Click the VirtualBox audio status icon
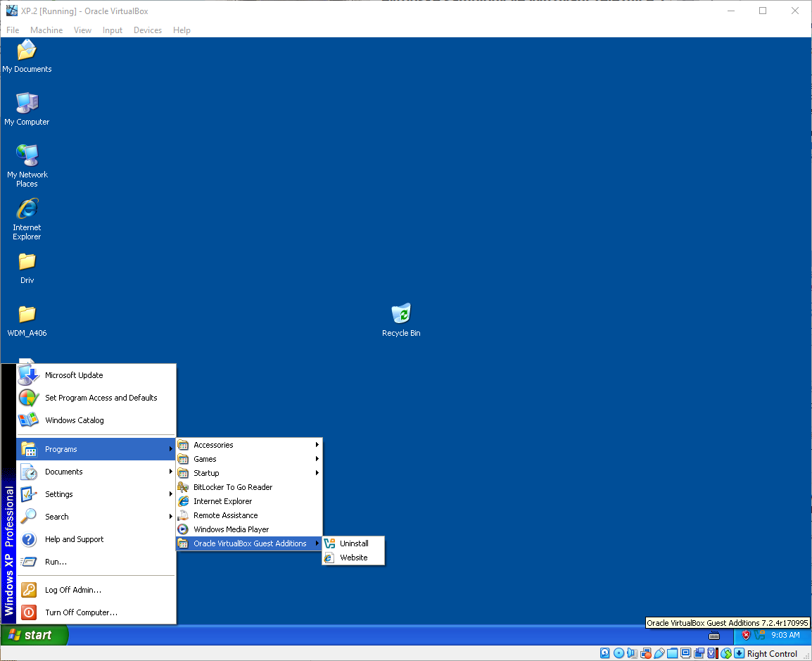This screenshot has height=661, width=812. [x=633, y=653]
